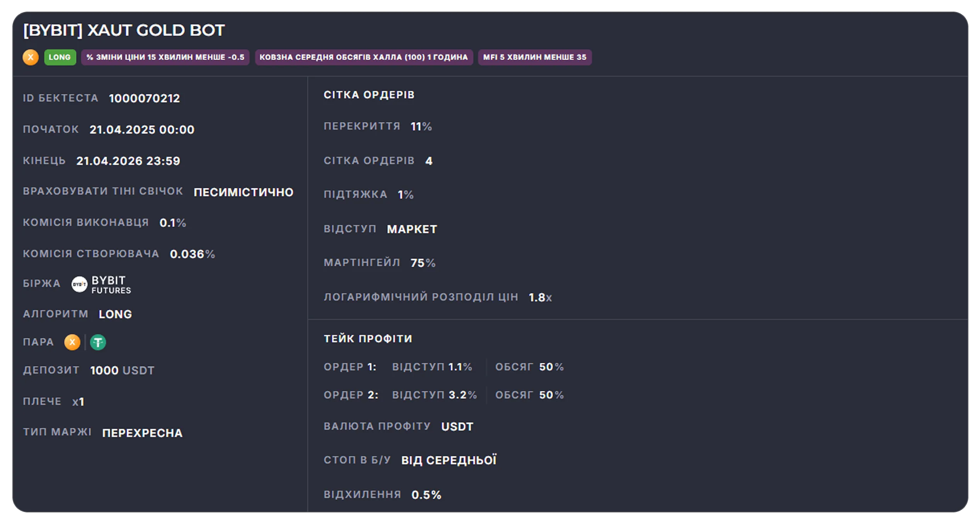Click the 'ID БЕКТЕСТА' label
Screen dimensions: 980x524
coord(61,98)
